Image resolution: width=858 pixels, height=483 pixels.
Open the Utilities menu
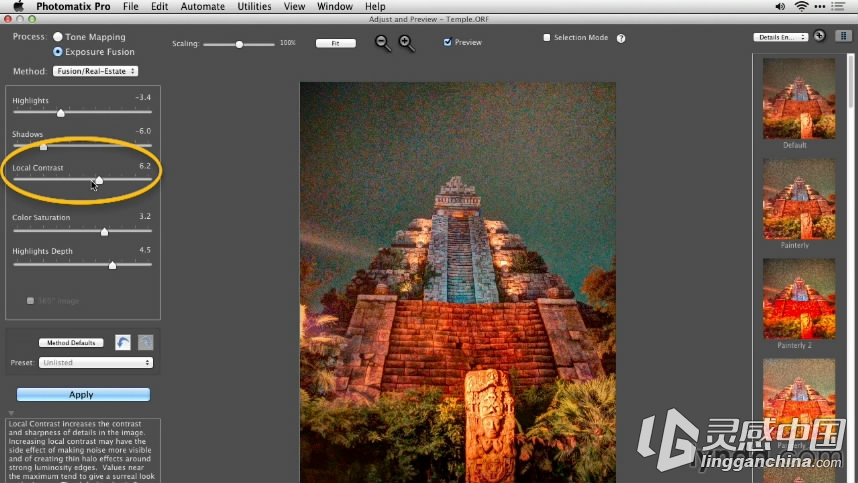[254, 6]
